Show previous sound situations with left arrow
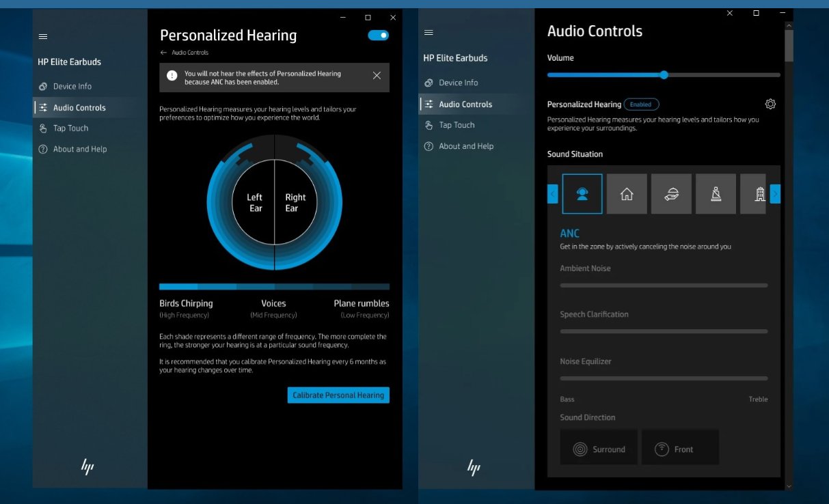This screenshot has height=504, width=829. 553,194
